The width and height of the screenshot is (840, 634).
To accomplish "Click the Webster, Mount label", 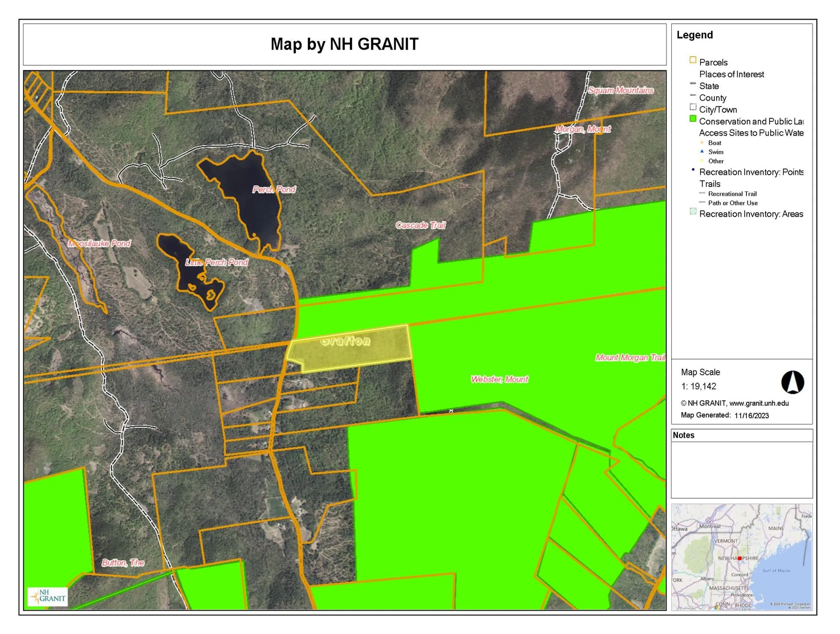I will (499, 380).
